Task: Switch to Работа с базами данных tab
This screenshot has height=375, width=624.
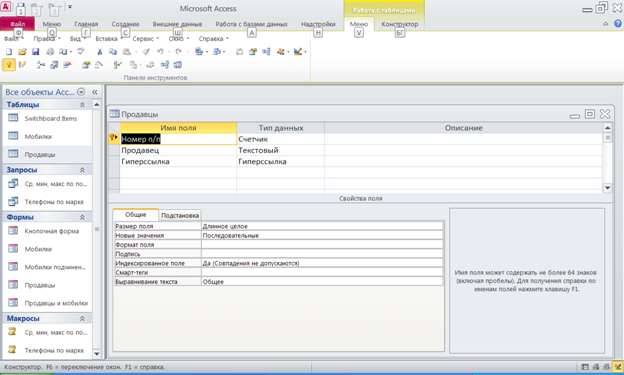Action: point(252,24)
